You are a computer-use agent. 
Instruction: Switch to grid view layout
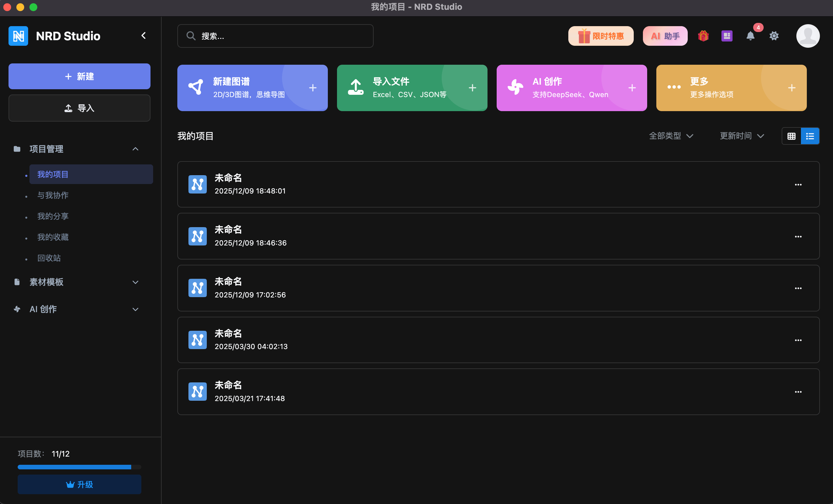coord(791,136)
